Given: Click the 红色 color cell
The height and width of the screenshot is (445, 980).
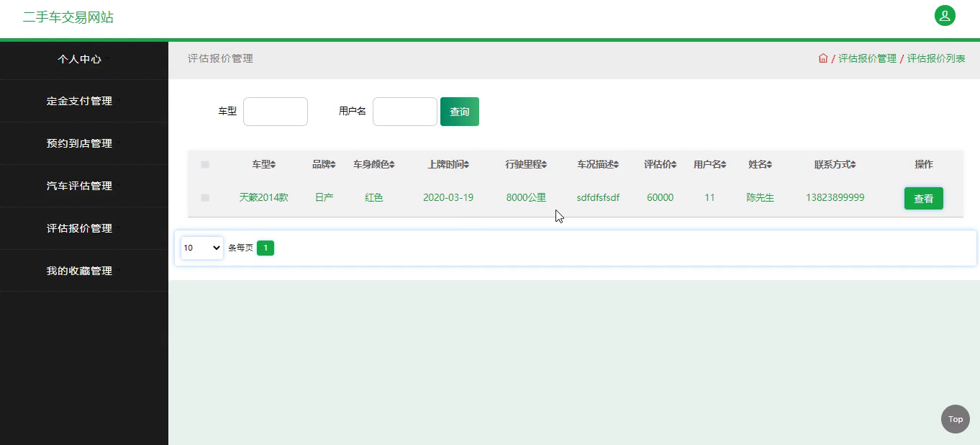Looking at the screenshot, I should [x=374, y=197].
